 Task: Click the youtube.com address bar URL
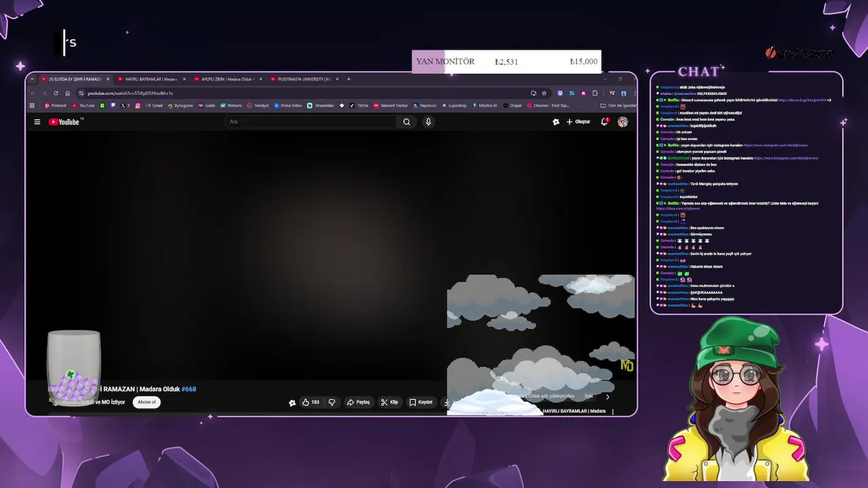point(130,94)
